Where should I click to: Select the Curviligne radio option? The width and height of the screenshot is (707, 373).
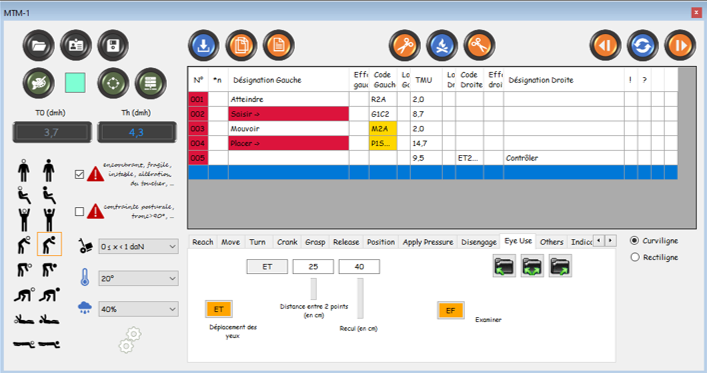click(635, 240)
